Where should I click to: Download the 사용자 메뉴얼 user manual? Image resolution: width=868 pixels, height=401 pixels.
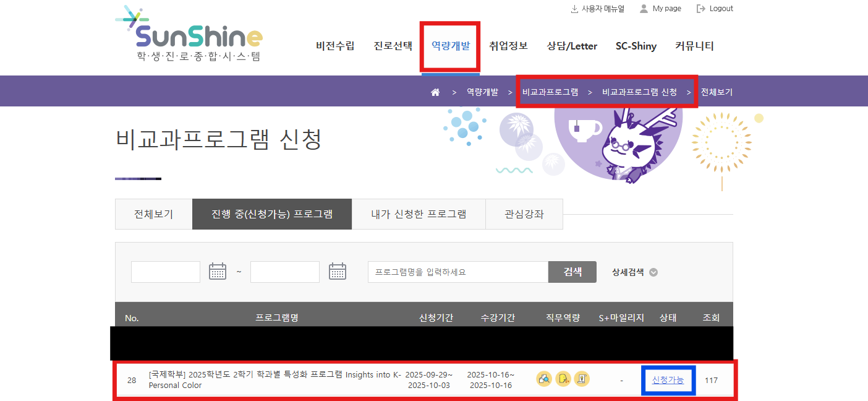pos(597,9)
